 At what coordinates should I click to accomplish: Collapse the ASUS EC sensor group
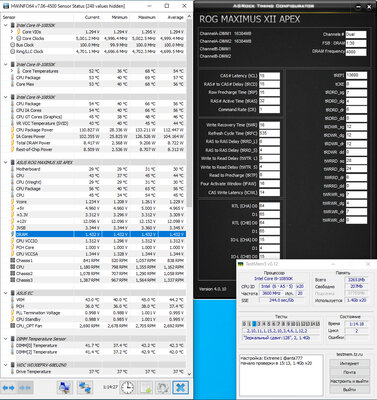6,293
